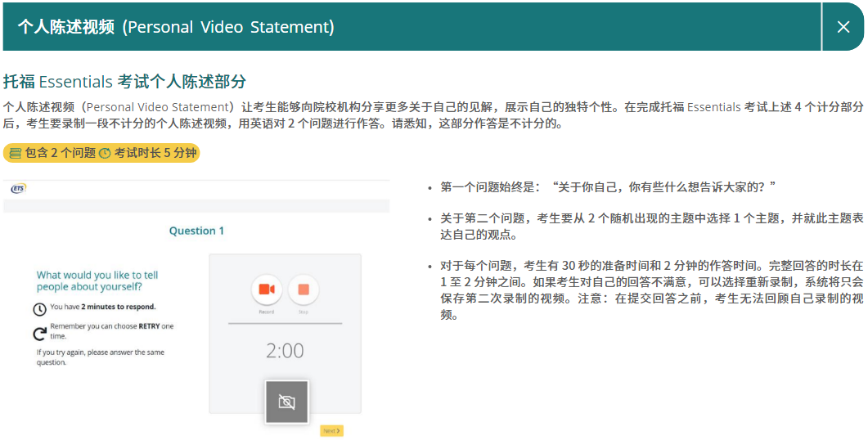Click the stacked-list icon in the yellow badge
This screenshot has width=868, height=440.
15,154
